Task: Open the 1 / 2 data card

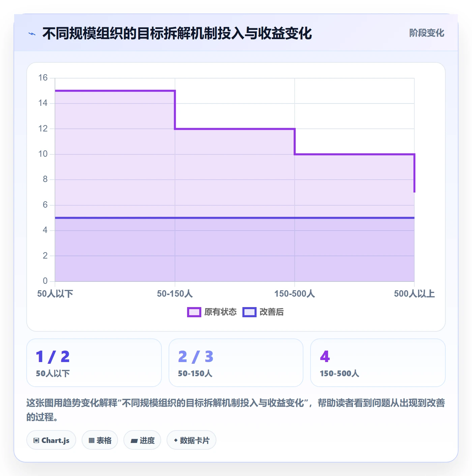Action: coord(94,363)
